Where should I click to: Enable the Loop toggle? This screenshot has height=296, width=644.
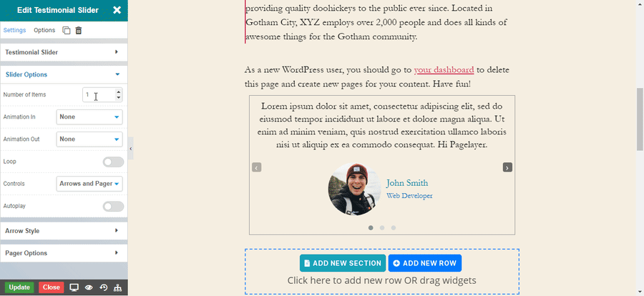coord(112,162)
